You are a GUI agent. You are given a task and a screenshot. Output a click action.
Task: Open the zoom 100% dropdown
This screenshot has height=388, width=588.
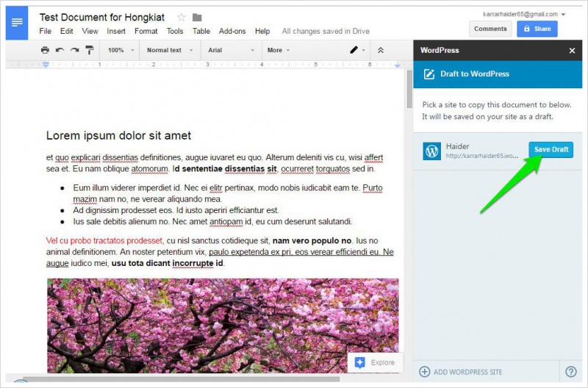point(121,50)
